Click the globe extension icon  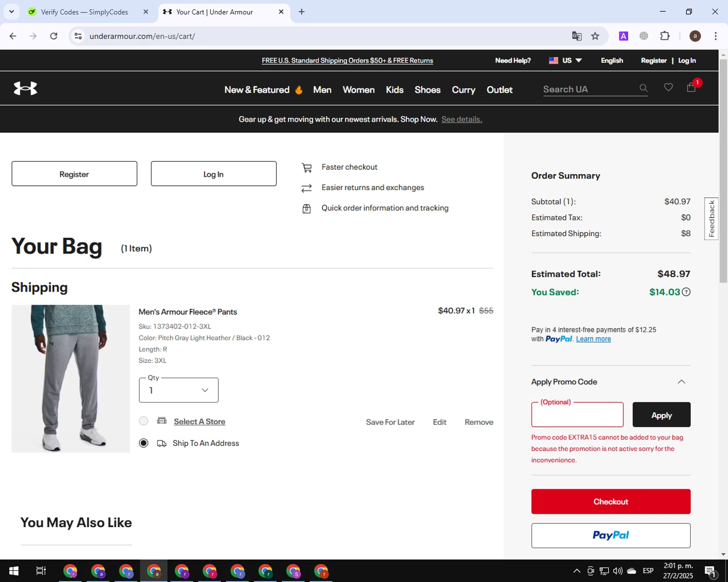coord(644,36)
